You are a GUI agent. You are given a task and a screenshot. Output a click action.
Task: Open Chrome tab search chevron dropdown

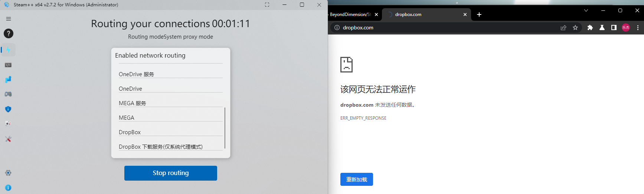586,10
